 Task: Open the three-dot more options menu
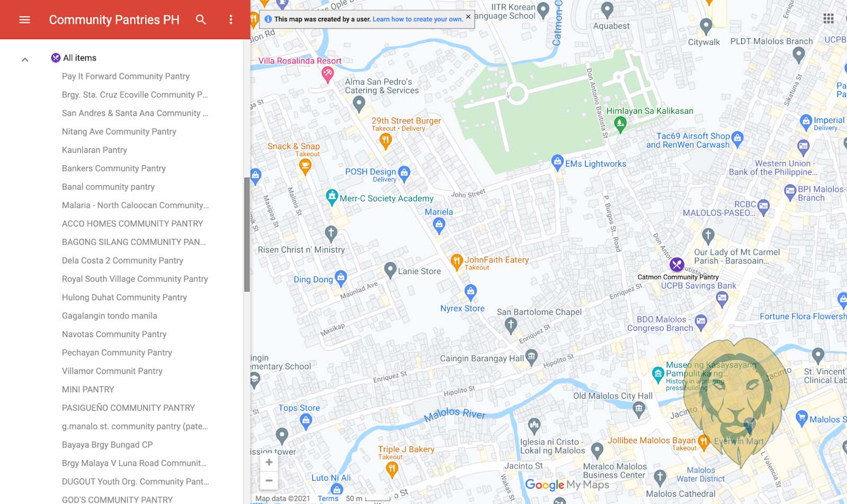click(231, 20)
